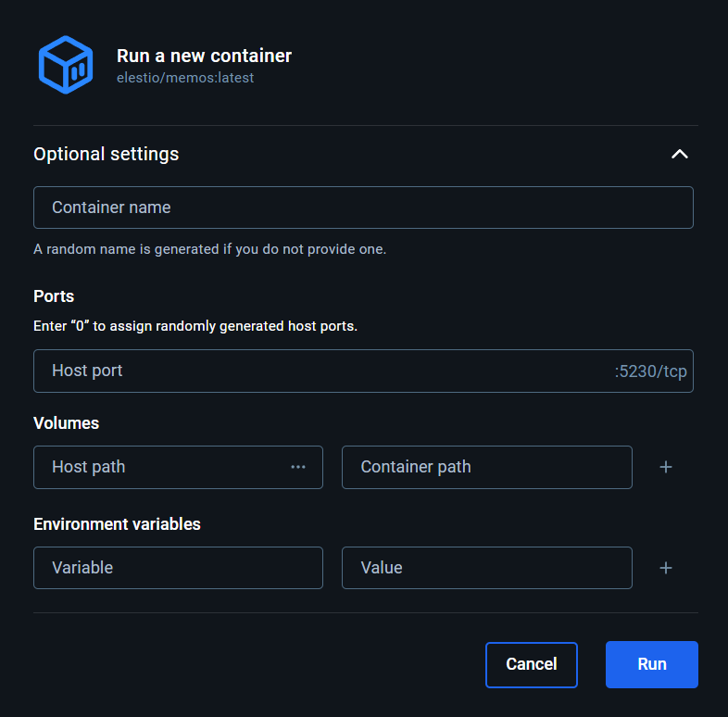Click the Optional settings heading
This screenshot has height=717, width=728.
tap(107, 155)
